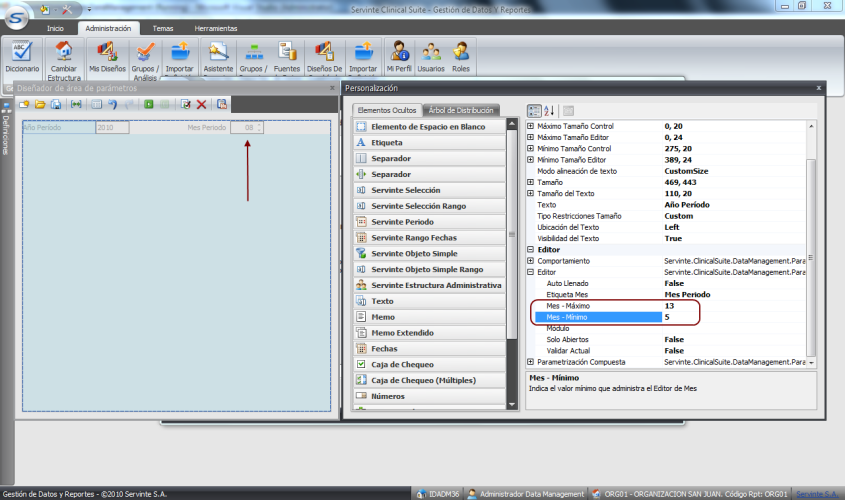This screenshot has width=845, height=500.
Task: Toggle categorized view in property grid
Action: click(534, 110)
